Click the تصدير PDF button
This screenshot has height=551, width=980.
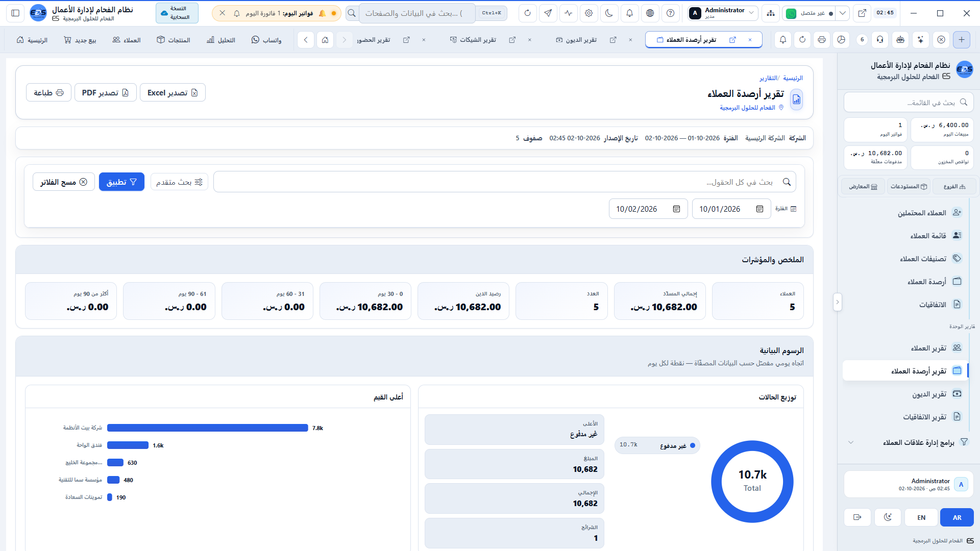click(105, 93)
